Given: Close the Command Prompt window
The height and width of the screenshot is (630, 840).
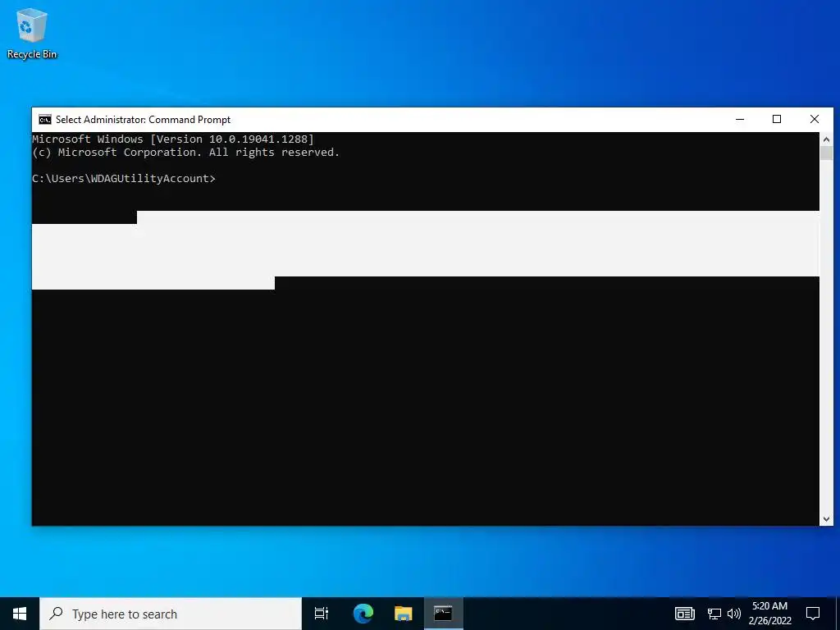Looking at the screenshot, I should click(x=815, y=120).
